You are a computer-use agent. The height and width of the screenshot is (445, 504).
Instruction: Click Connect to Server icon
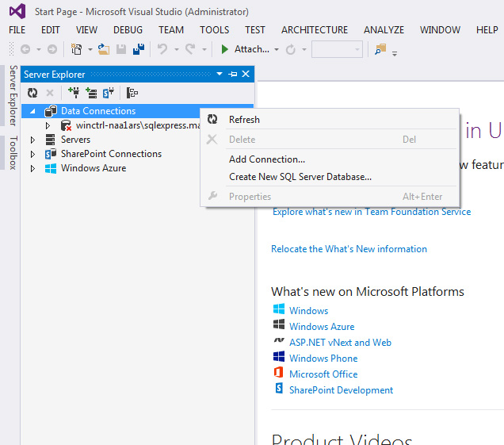(x=91, y=93)
